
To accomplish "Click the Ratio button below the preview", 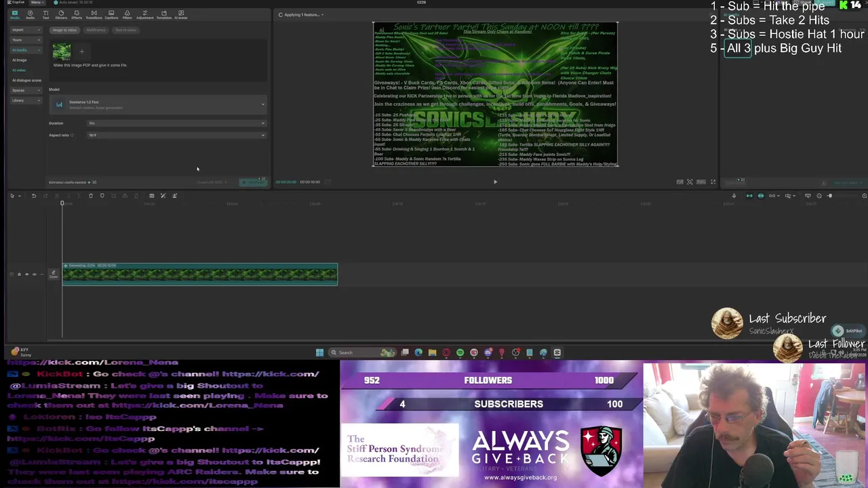I will [701, 182].
